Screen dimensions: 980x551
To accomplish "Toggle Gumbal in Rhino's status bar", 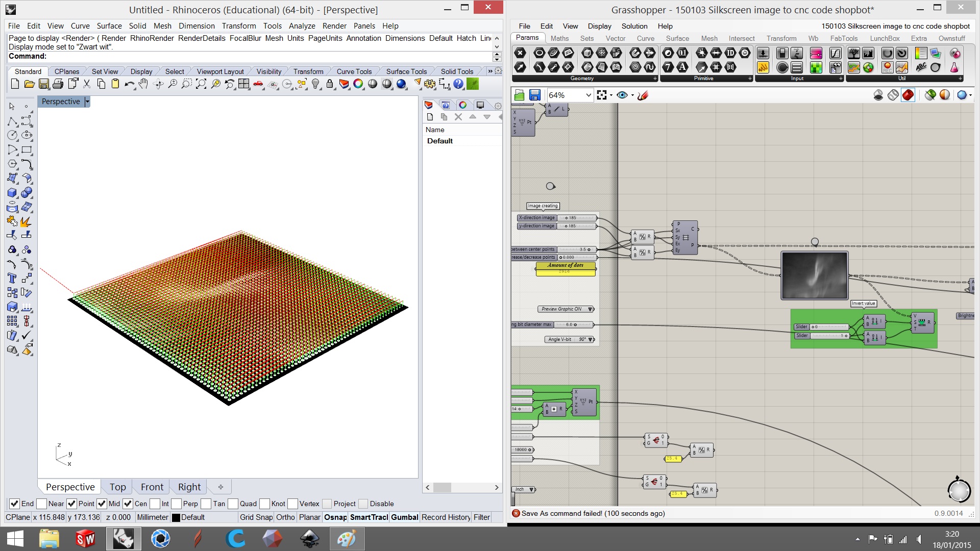I will [404, 517].
